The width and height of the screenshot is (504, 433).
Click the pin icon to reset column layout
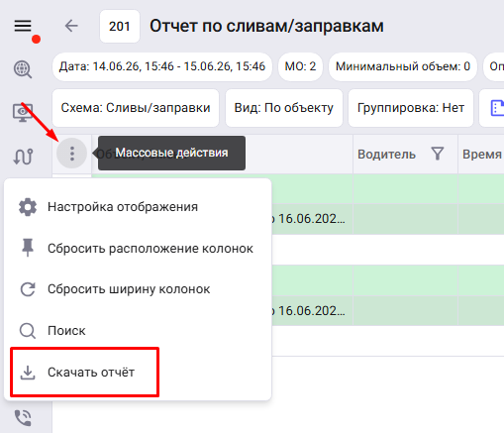pyautogui.click(x=28, y=248)
